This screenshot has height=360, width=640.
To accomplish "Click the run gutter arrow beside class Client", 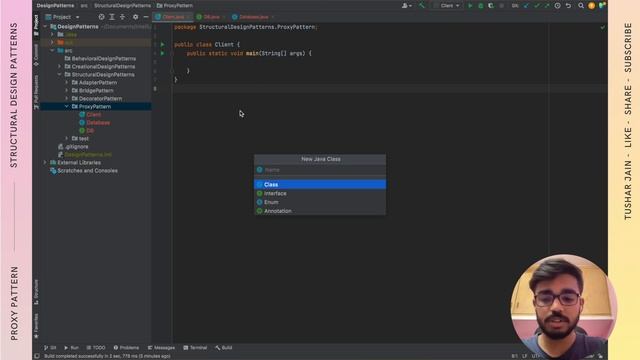I will click(162, 44).
